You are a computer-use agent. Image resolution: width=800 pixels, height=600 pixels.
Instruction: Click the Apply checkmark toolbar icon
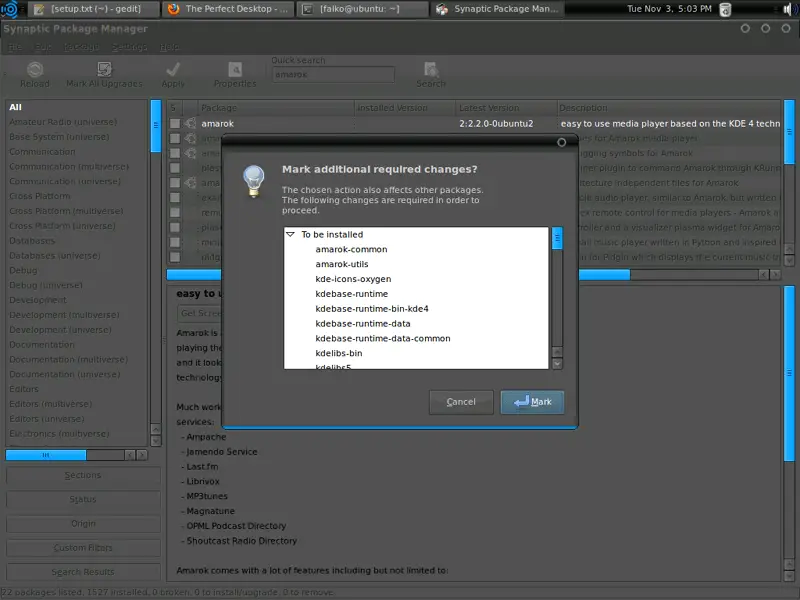pos(173,69)
